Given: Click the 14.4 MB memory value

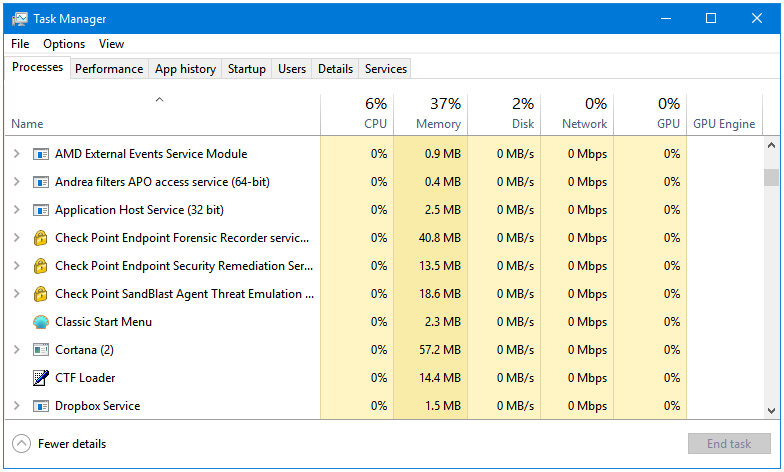Looking at the screenshot, I should [440, 378].
